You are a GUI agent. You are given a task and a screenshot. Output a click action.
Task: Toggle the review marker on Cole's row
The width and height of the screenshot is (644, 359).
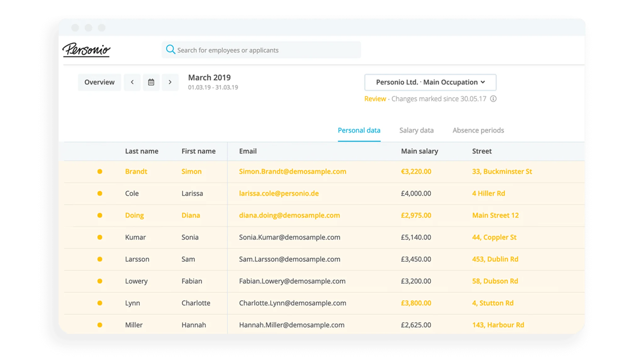[x=100, y=193]
